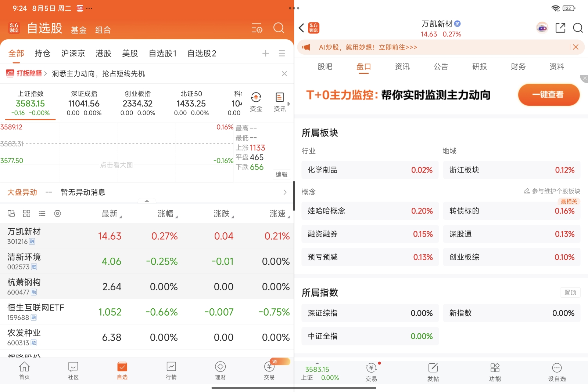588x392 pixels.
Task: Open the 交易 trade tab in left app
Action: 269,371
